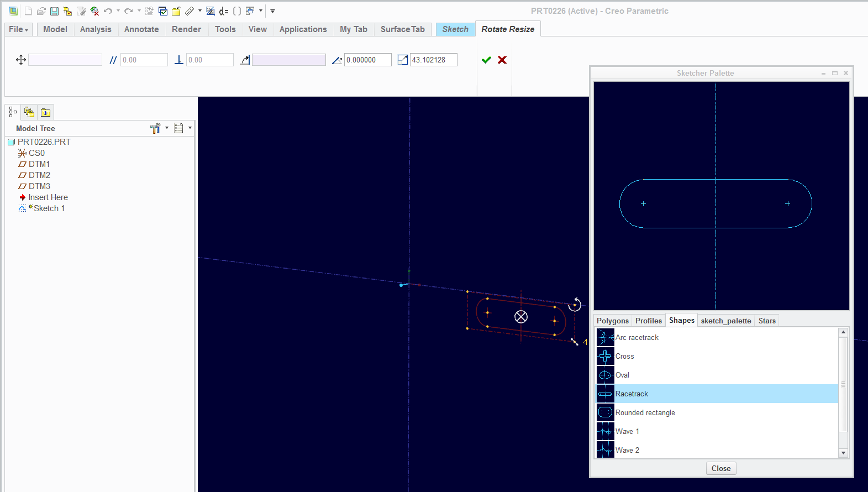The image size is (868, 492).
Task: Click the rotation angle input field
Action: pos(368,60)
